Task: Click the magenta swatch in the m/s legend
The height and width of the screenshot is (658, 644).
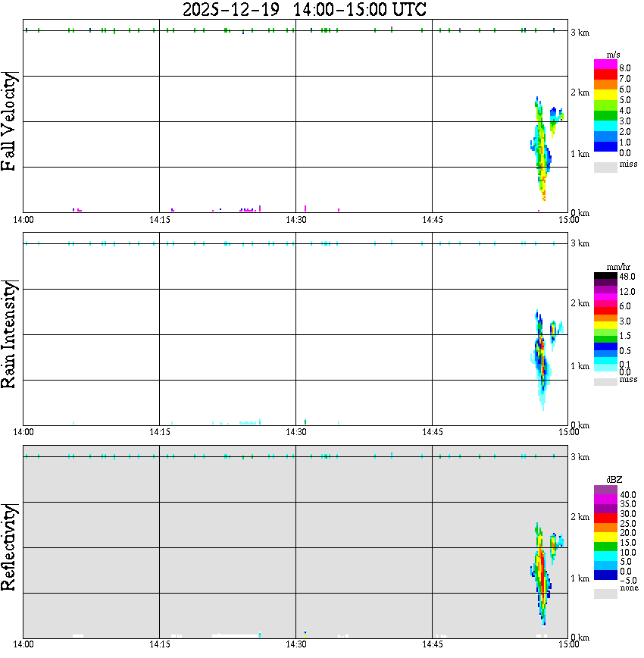Action: (605, 64)
